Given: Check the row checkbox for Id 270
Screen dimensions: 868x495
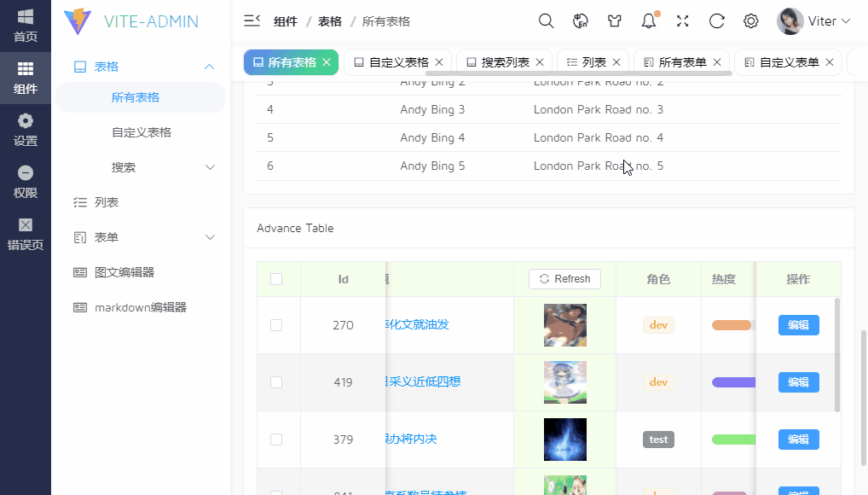Looking at the screenshot, I should [x=278, y=324].
